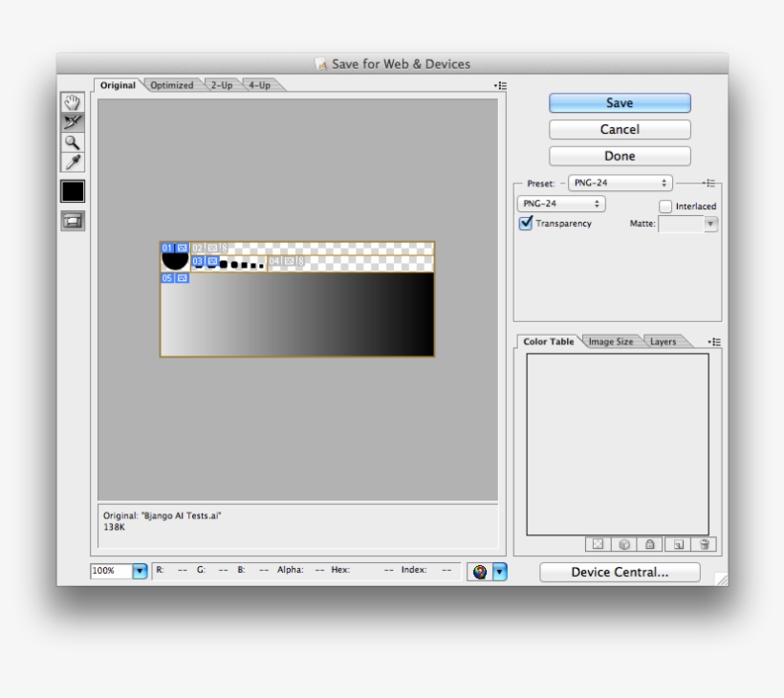Click the Done button

pyautogui.click(x=619, y=155)
